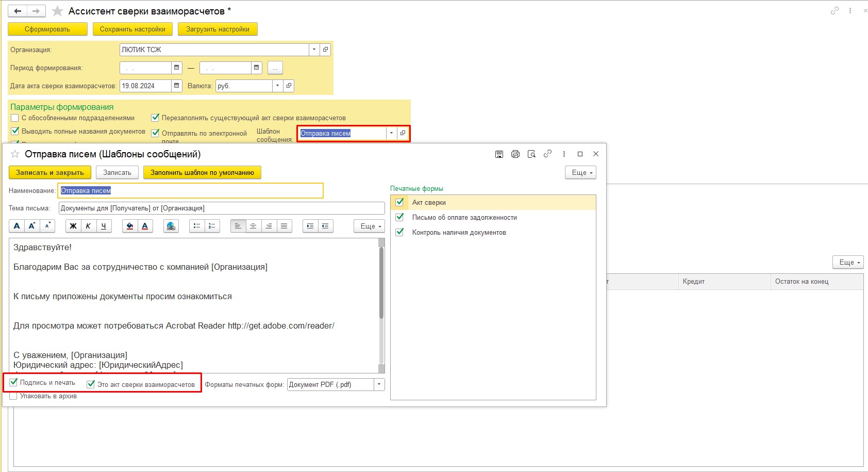Viewport: 868px width, 472px height.
Task: Enable 'Упаковать в архив' checkbox
Action: coord(13,396)
